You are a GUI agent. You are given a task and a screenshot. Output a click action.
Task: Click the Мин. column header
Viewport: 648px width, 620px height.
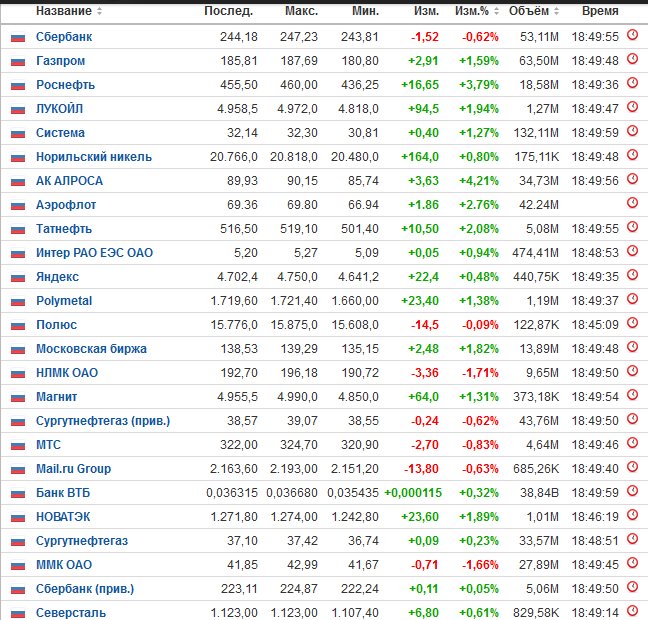(x=365, y=11)
